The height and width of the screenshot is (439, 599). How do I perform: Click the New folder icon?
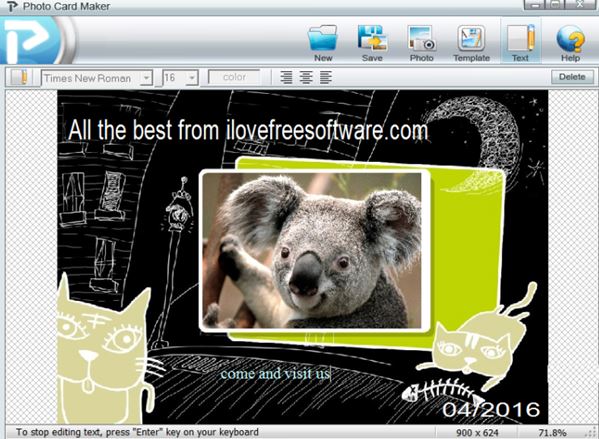[x=323, y=43]
